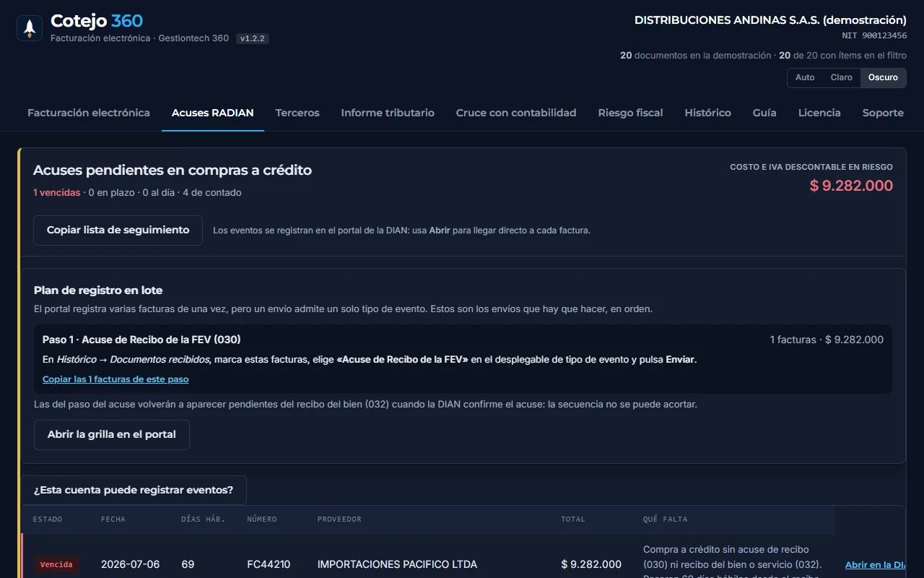924x578 pixels.
Task: Click the Plan de registro en lote heading
Action: coord(98,290)
